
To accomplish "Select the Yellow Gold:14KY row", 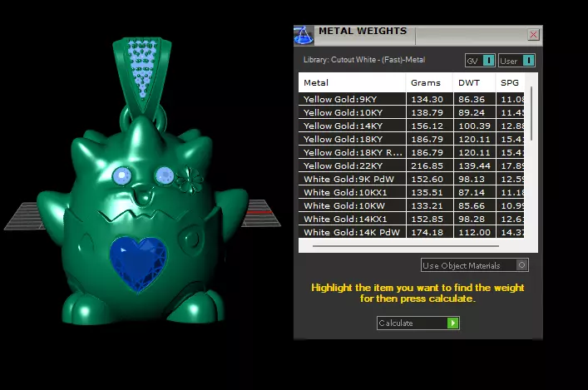I will [411, 126].
